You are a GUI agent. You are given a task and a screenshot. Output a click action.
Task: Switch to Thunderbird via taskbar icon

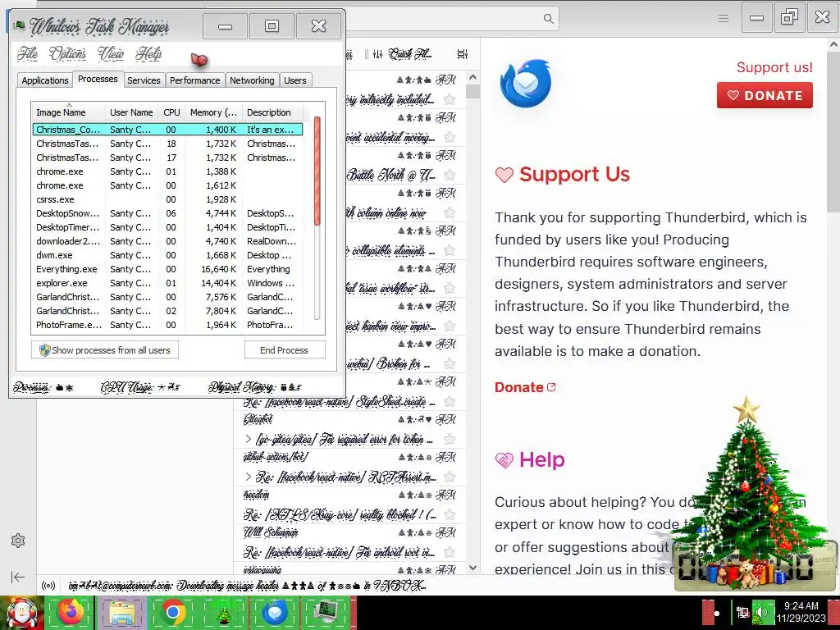click(x=275, y=612)
